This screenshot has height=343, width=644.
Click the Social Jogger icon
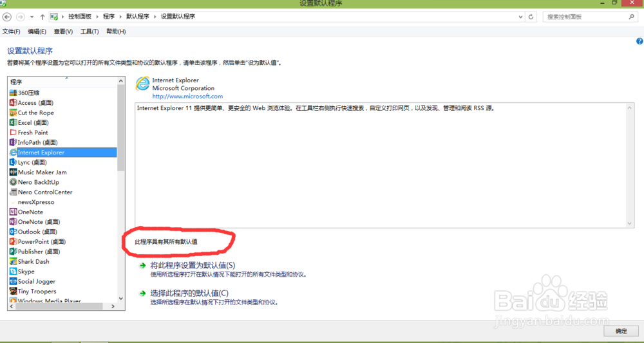pyautogui.click(x=13, y=281)
